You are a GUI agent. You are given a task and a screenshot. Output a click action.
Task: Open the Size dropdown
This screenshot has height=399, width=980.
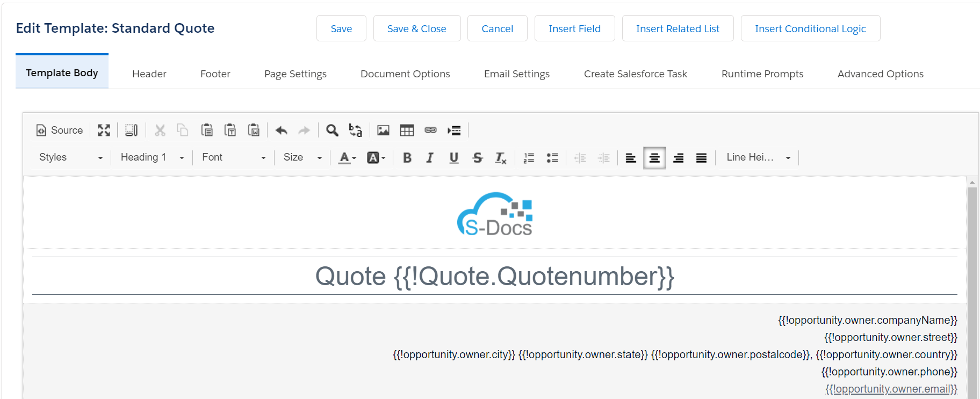(303, 157)
